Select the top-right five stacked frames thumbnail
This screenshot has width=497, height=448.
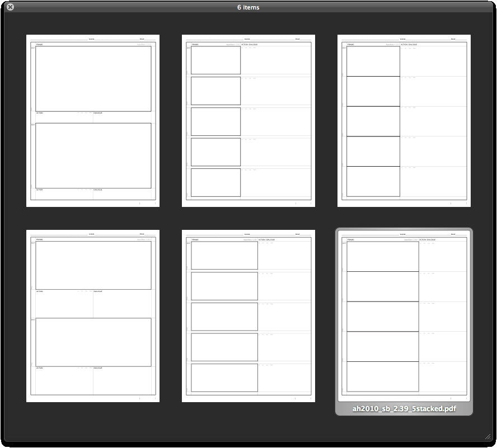pos(404,121)
